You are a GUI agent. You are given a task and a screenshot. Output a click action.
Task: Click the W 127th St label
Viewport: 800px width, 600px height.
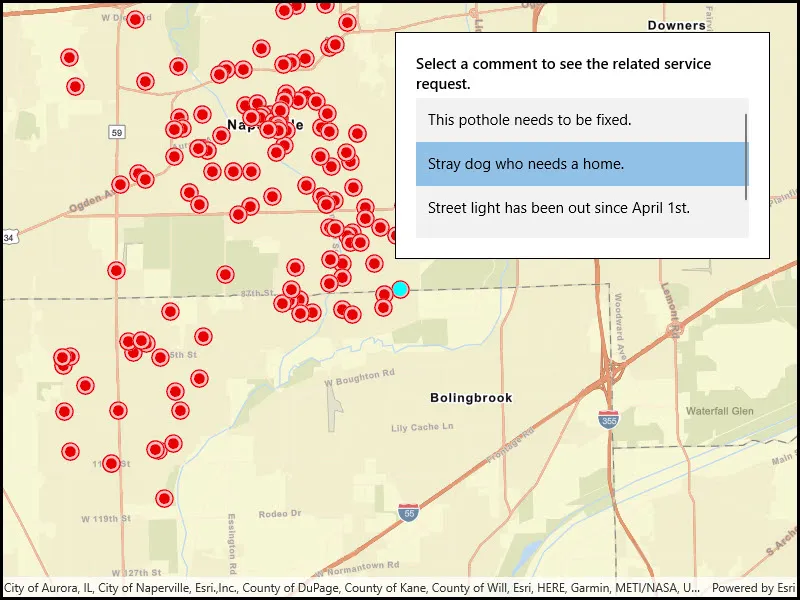(x=136, y=572)
